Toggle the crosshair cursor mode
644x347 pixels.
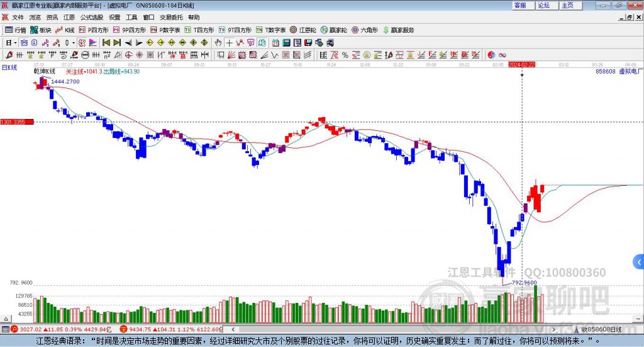229,43
